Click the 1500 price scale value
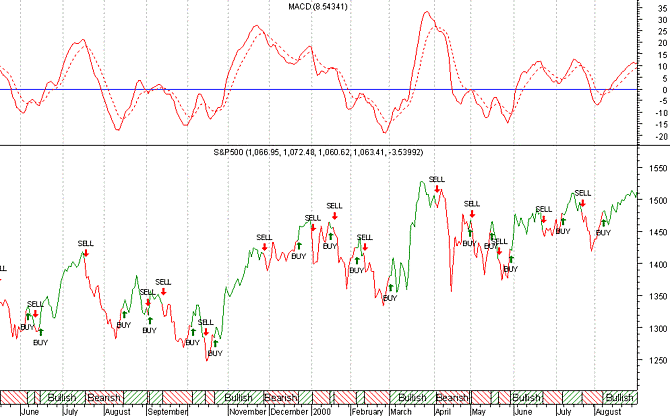Screen dimensions: 670x416 tap(658, 200)
